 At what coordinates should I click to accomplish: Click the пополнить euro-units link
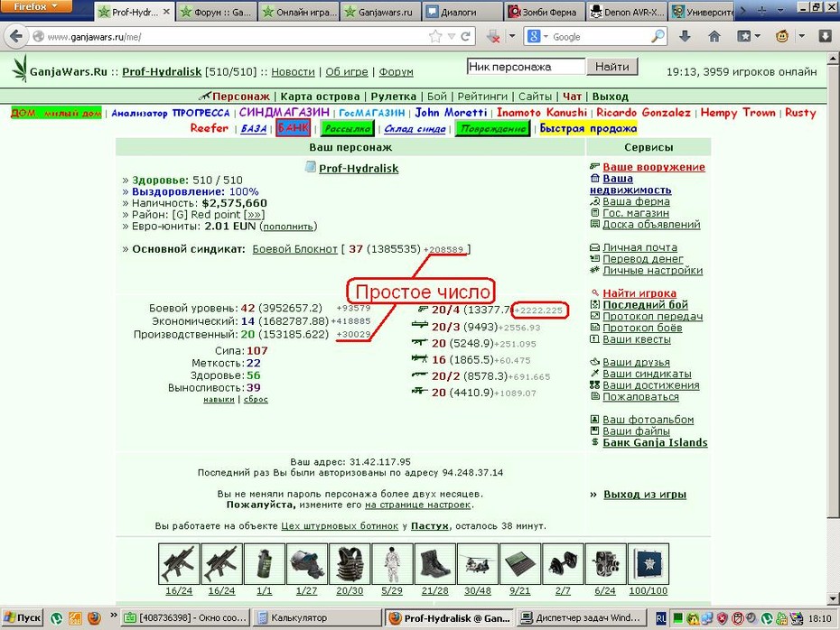click(x=288, y=227)
